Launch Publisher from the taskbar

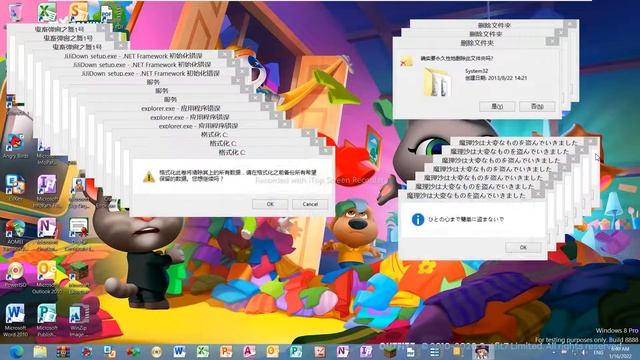coord(296,351)
